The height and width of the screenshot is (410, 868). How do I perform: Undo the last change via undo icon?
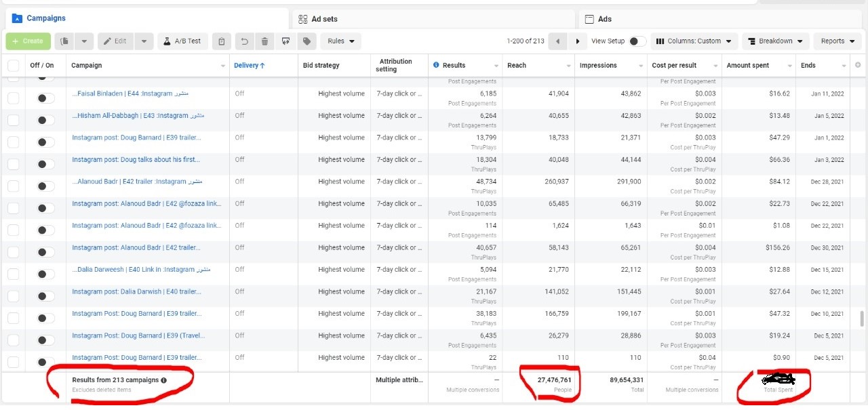243,41
